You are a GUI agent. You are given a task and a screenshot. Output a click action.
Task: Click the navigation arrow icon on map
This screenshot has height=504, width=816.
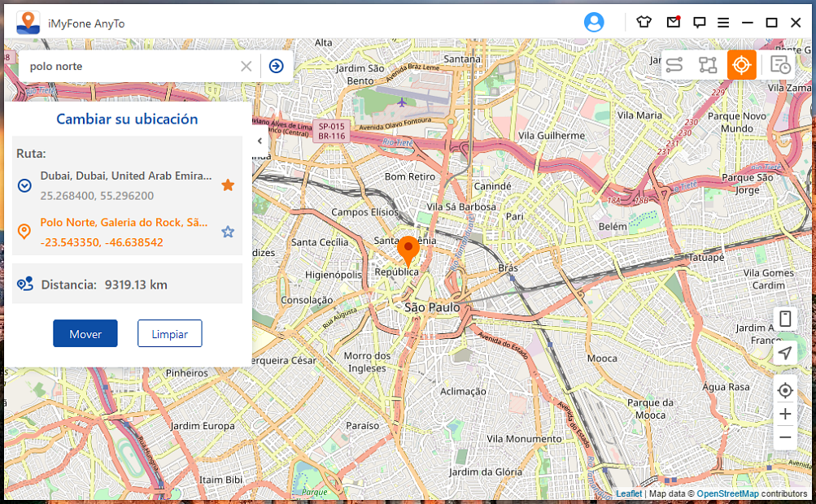pos(785,353)
